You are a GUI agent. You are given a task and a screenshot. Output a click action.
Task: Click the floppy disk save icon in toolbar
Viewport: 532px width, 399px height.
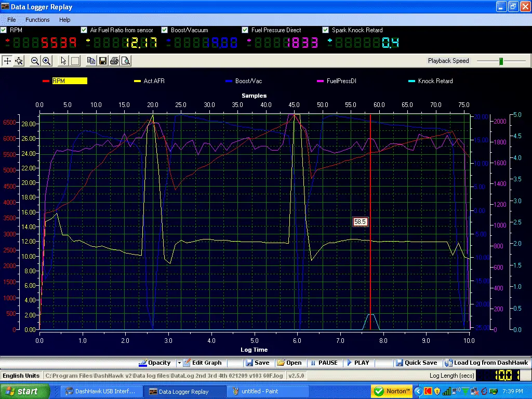pos(103,61)
